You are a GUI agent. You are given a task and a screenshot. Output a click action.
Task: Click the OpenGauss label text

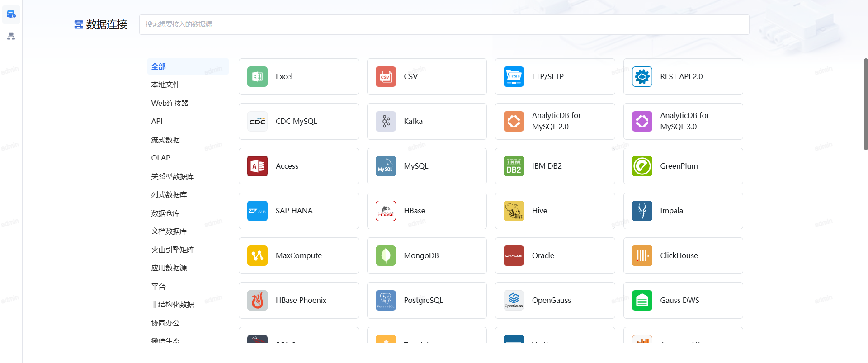coord(552,300)
